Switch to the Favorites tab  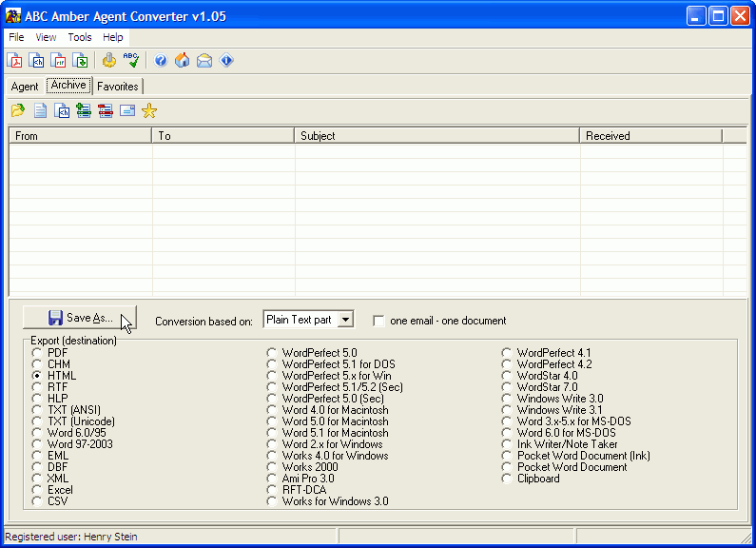118,87
